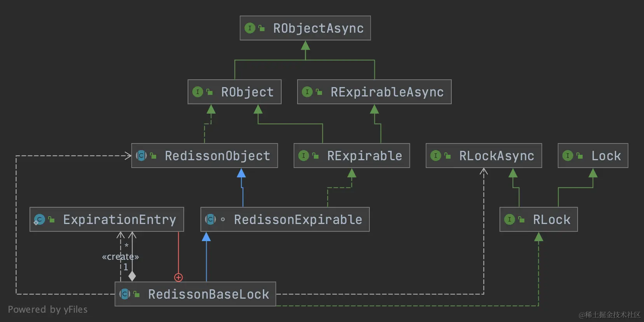Select the RedissonExpirable label text

(x=298, y=220)
